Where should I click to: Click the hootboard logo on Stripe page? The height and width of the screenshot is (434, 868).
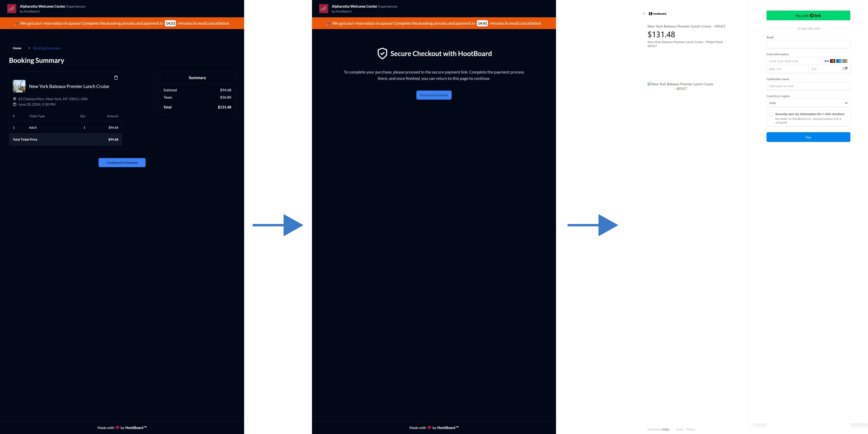(657, 14)
